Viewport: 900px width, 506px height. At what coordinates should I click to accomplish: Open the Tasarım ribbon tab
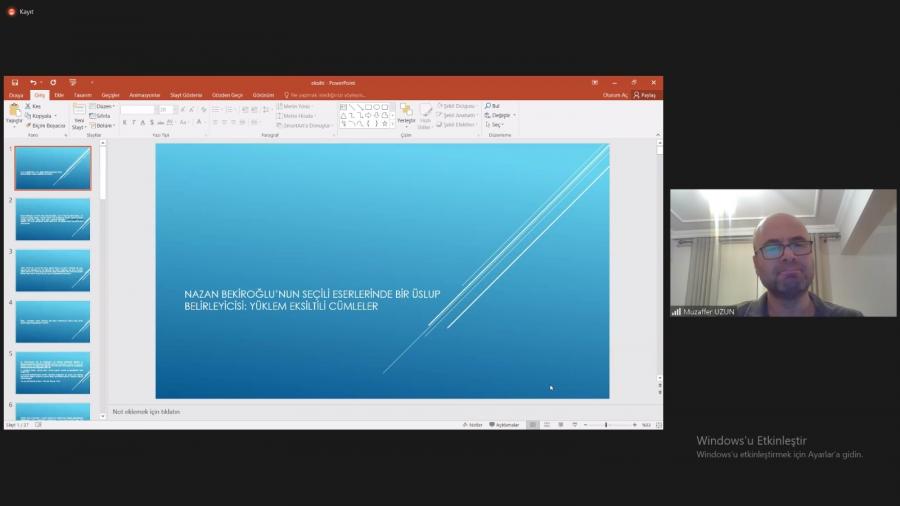coord(82,95)
